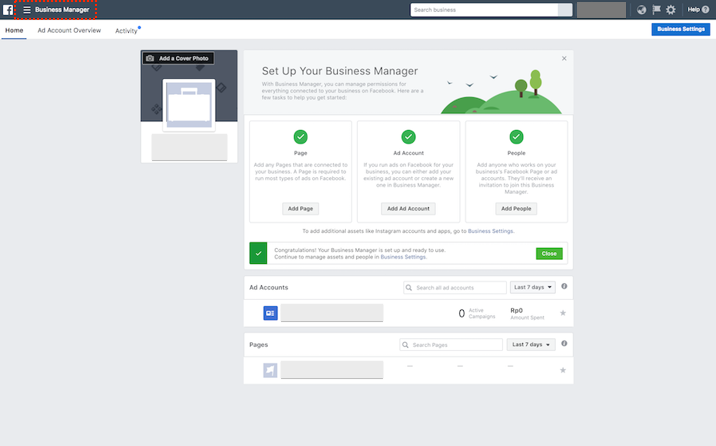The image size is (716, 446).
Task: Click the Ad Account card green checkmark
Action: coord(408,136)
